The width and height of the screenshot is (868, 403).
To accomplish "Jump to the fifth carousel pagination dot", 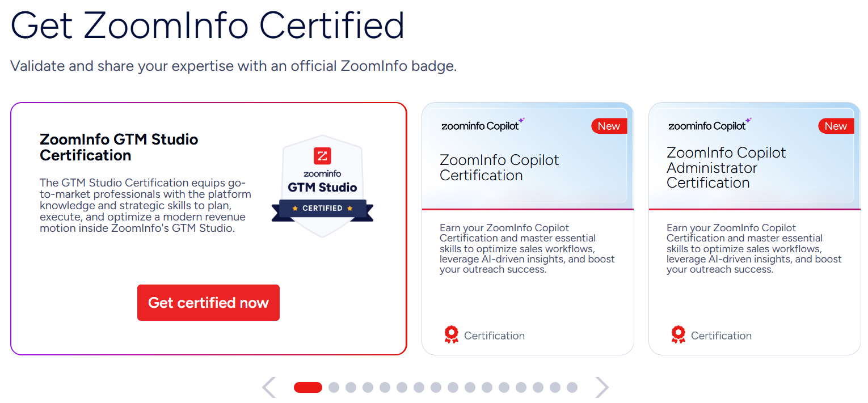I will pyautogui.click(x=385, y=387).
